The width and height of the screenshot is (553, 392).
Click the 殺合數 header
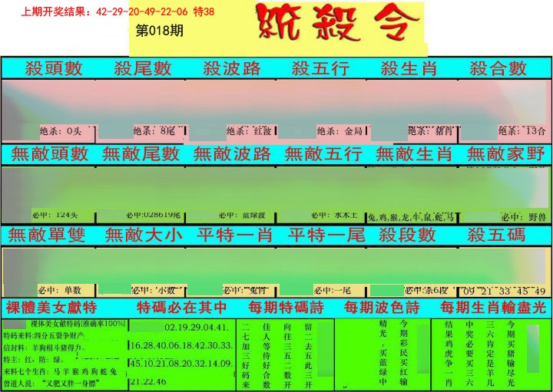[x=498, y=68]
